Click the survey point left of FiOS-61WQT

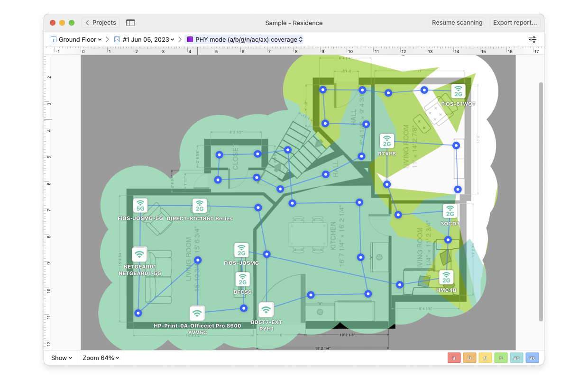424,90
